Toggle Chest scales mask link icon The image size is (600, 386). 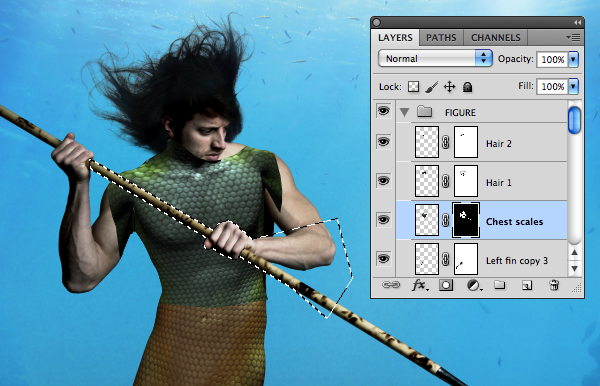pos(446,220)
